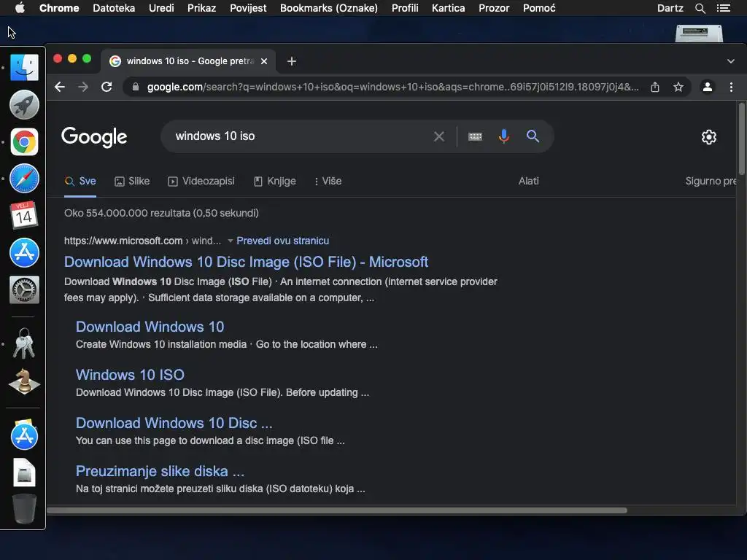Open the Datoteka menu
The height and width of the screenshot is (560, 747).
114,8
